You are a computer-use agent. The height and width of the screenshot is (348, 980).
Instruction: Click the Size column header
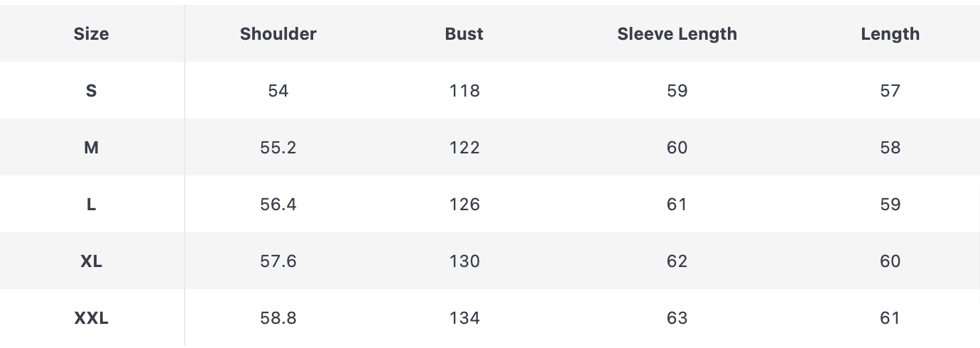pyautogui.click(x=91, y=34)
